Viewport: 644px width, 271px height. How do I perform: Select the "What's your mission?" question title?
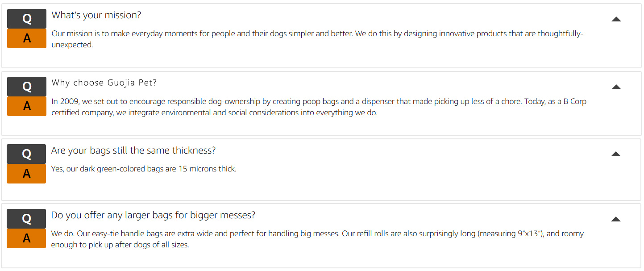[96, 15]
